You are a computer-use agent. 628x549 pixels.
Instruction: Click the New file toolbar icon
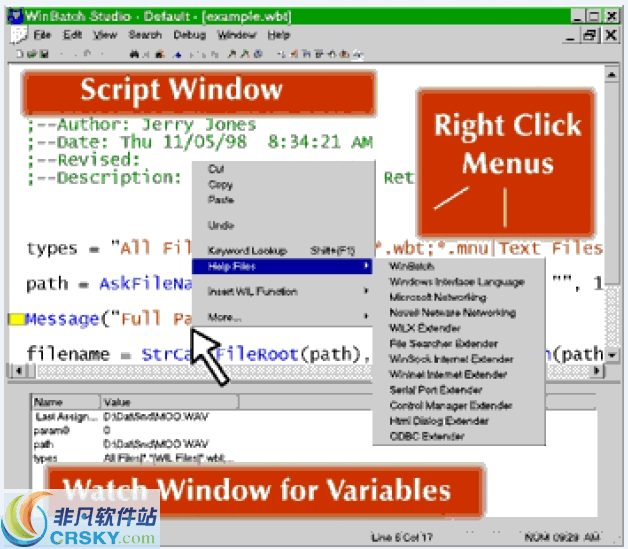(x=20, y=54)
